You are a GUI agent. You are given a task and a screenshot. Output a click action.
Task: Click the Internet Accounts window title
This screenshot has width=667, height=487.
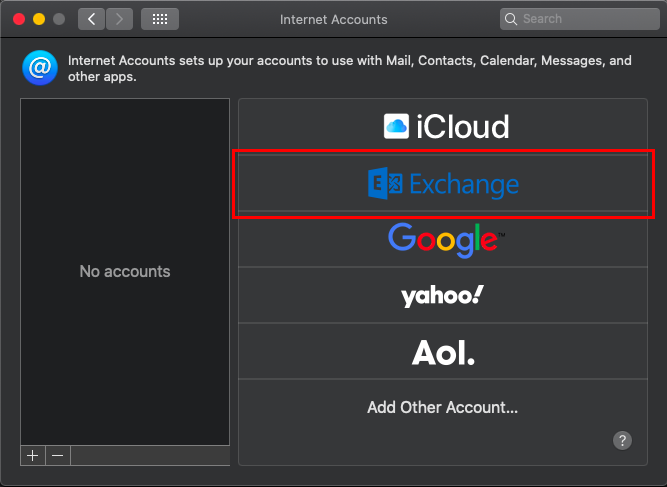333,19
